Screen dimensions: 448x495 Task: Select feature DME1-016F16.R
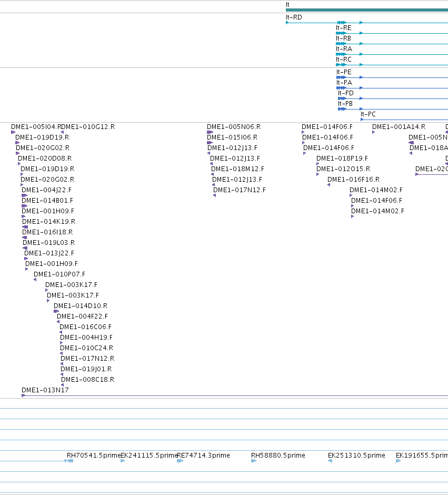353,180
